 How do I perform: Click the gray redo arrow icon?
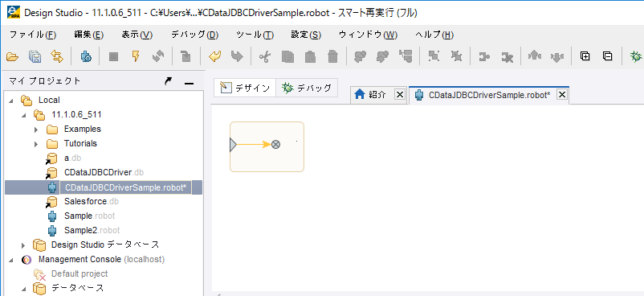point(237,57)
